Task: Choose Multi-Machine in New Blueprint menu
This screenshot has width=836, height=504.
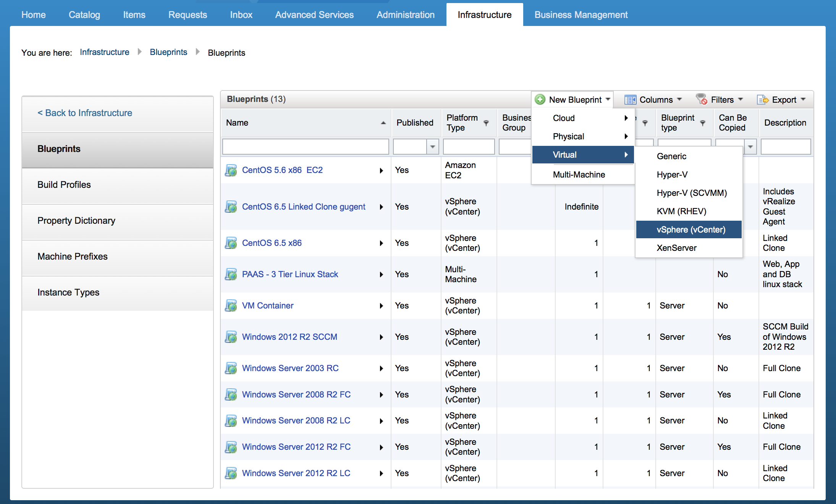Action: pyautogui.click(x=579, y=174)
